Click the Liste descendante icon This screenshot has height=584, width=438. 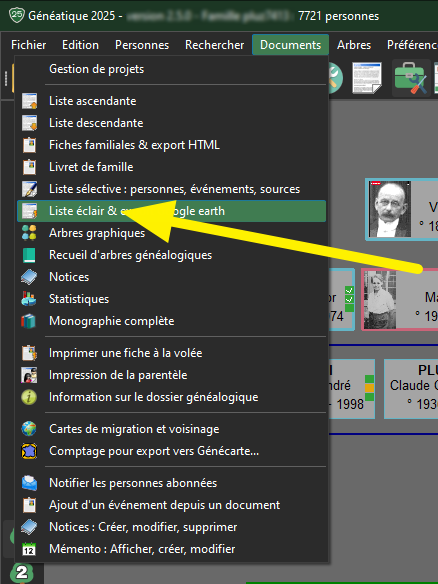click(x=29, y=123)
